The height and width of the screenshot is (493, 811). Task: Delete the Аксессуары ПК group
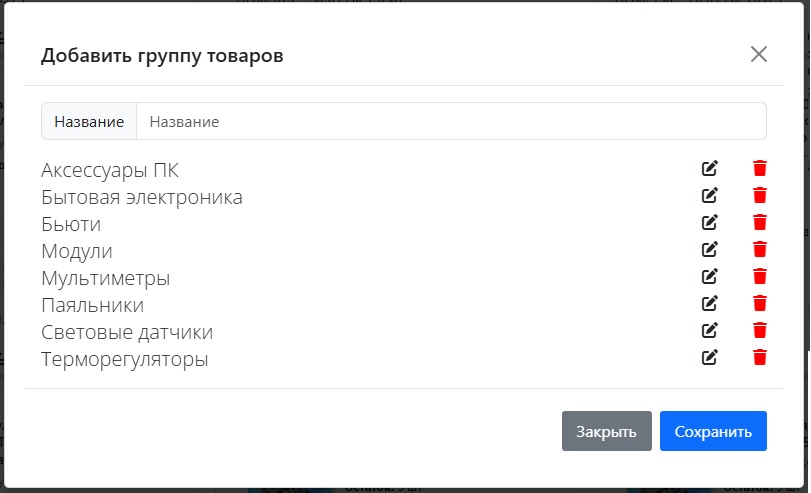point(760,168)
